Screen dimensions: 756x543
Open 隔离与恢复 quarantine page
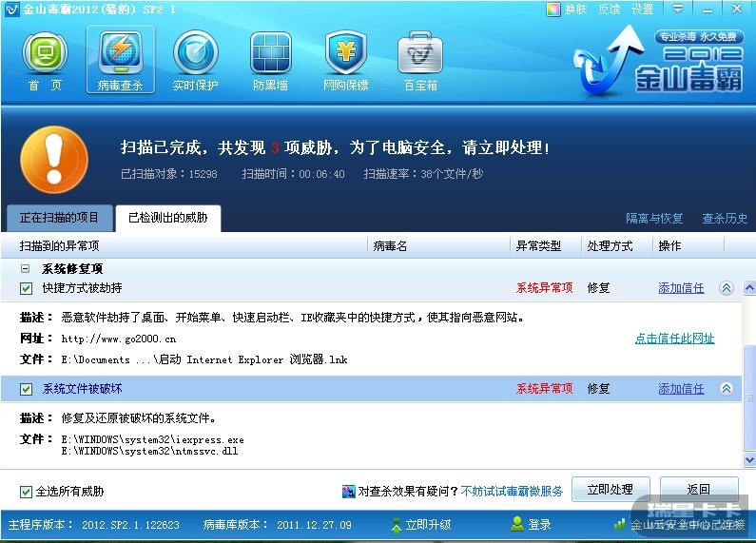[654, 219]
